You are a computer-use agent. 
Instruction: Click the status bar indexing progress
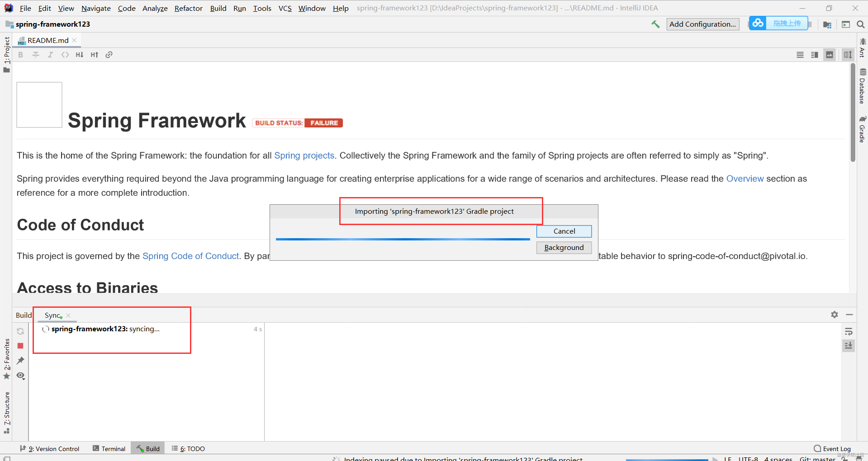click(667, 460)
